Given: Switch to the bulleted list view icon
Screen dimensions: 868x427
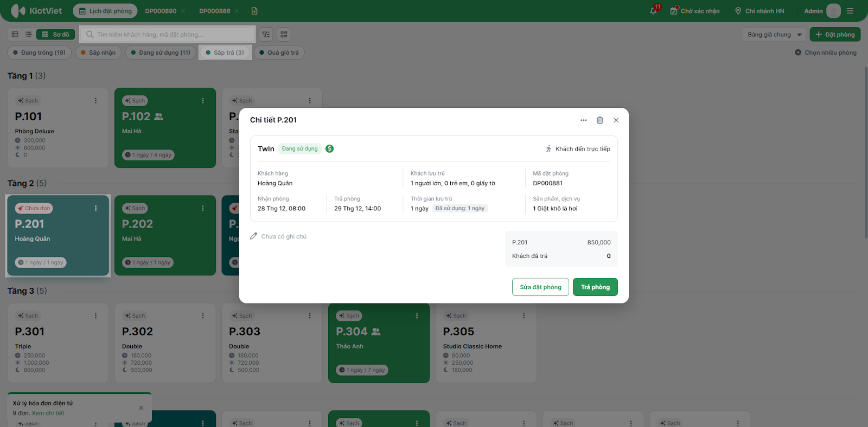Looking at the screenshot, I should tap(28, 34).
